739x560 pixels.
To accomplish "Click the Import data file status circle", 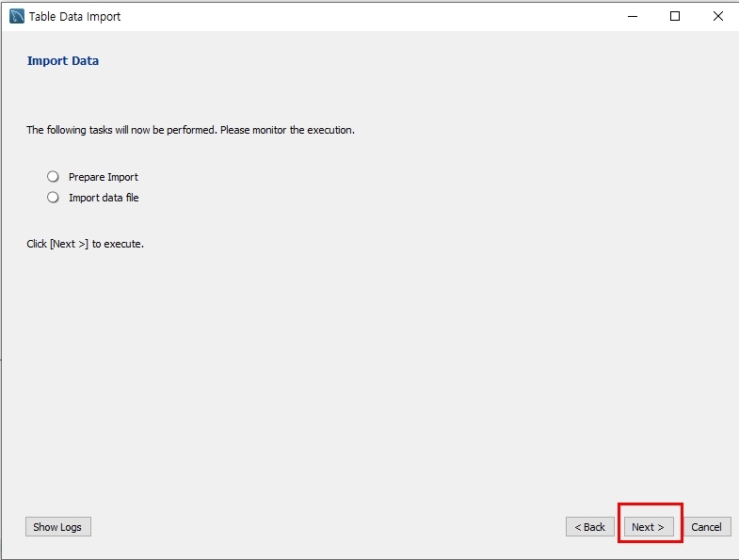I will coord(53,197).
